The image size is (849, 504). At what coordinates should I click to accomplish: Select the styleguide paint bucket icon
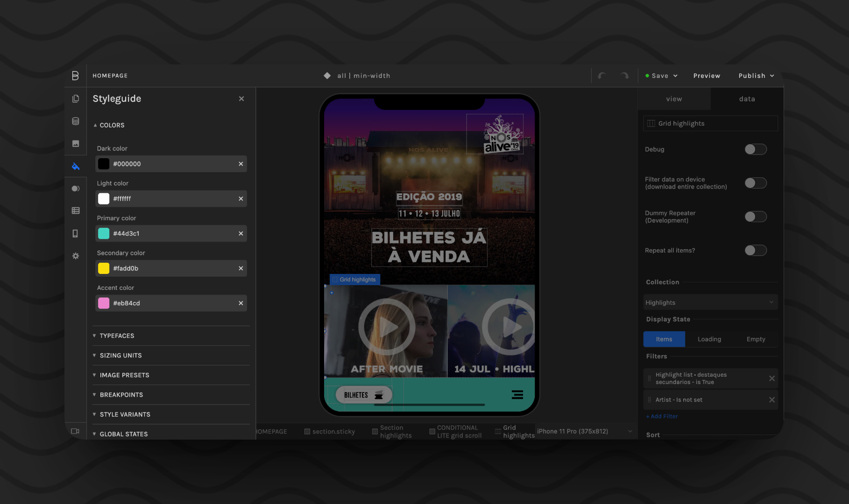click(76, 166)
